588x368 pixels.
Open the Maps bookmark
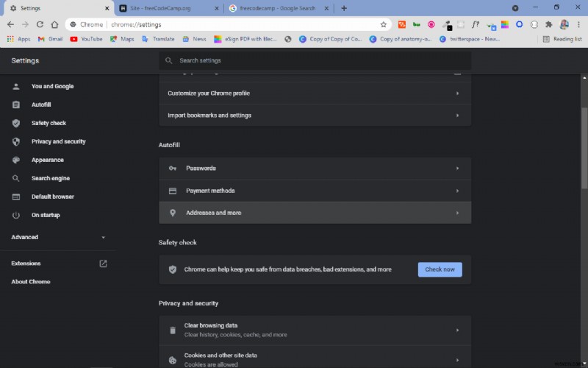122,39
